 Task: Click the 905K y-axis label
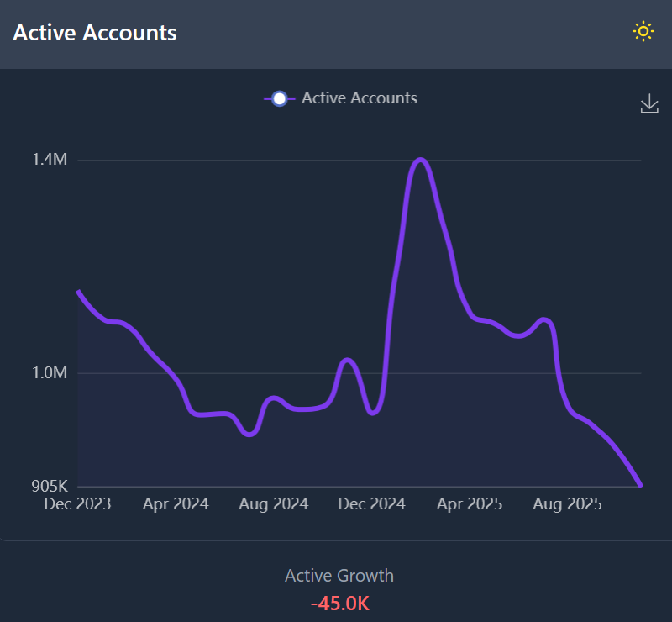point(49,486)
